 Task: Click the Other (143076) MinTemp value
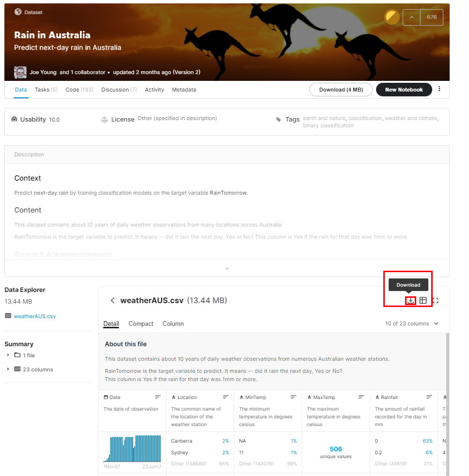tap(257, 463)
